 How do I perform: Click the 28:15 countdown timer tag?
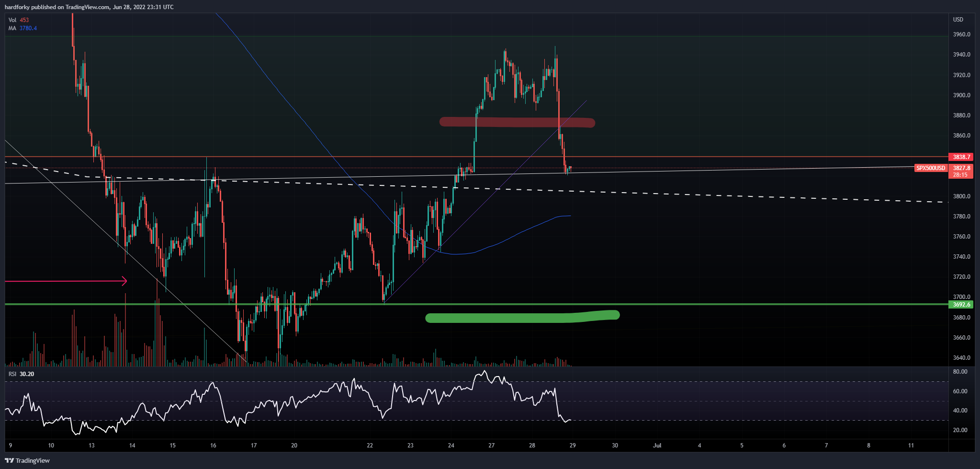[961, 175]
